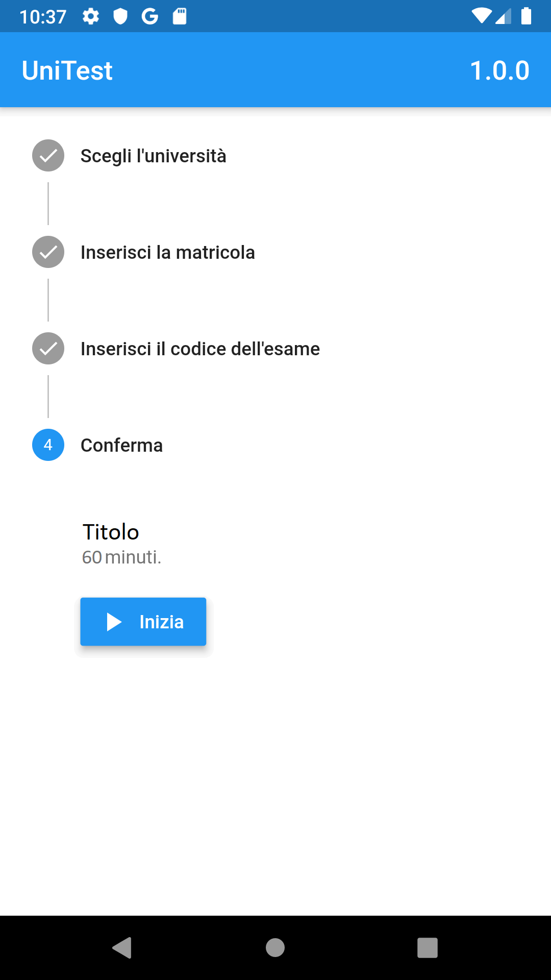This screenshot has width=551, height=980.
Task: Select the Conferma step title
Action: pos(121,445)
